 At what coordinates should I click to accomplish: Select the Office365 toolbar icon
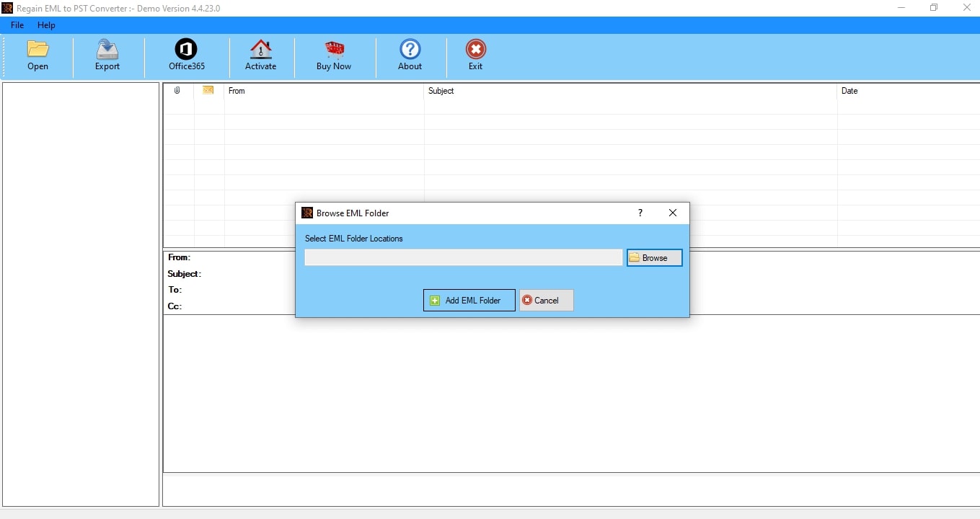pos(187,56)
